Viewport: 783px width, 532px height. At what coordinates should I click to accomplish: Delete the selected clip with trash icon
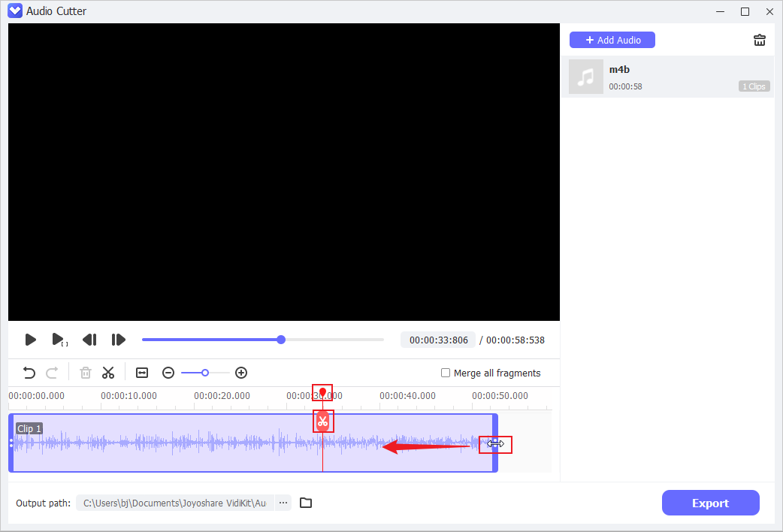86,373
